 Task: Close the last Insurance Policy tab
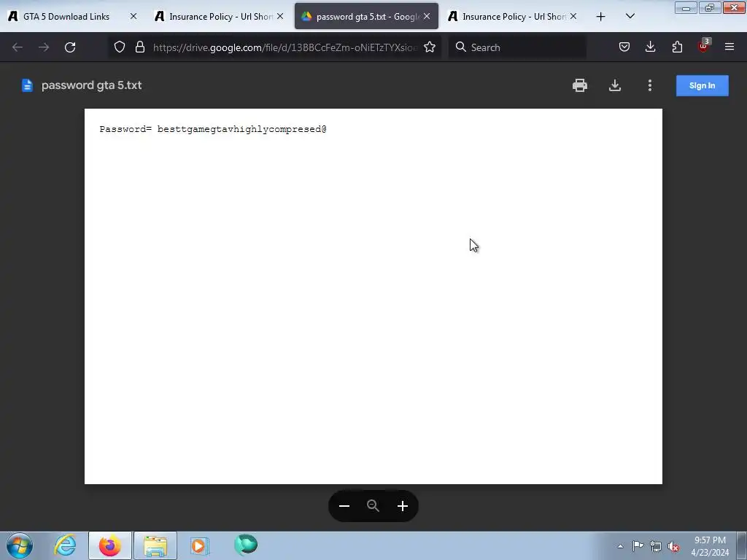(573, 16)
